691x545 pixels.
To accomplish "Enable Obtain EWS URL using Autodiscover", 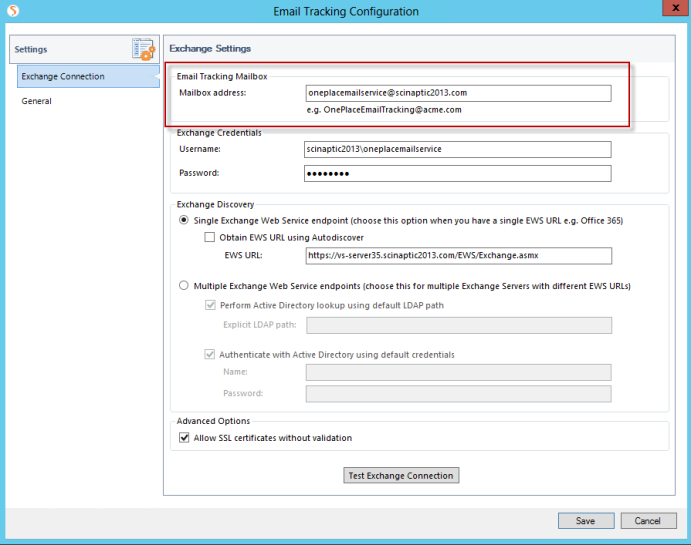I will tap(209, 237).
